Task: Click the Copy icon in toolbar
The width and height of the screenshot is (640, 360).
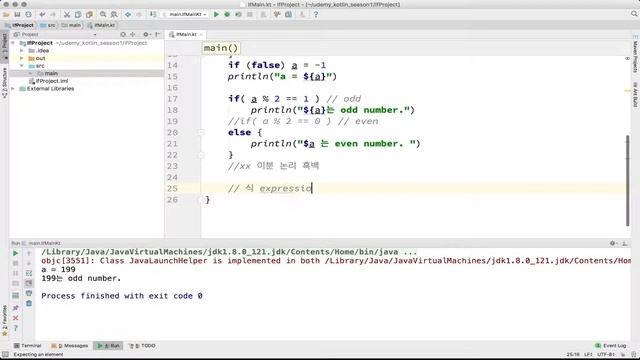Action: [78, 14]
